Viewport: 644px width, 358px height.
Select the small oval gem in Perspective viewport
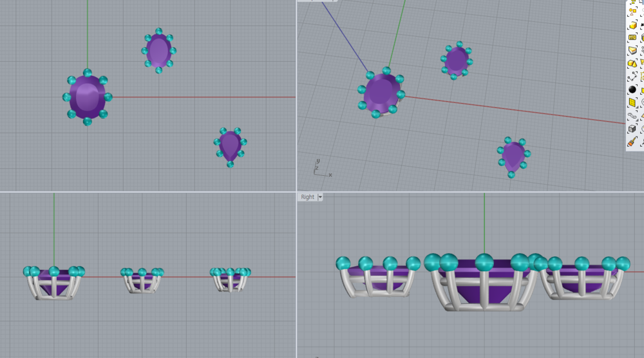[x=457, y=61]
